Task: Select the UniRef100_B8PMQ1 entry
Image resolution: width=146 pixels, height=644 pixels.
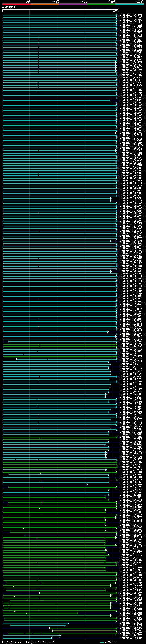Action: click(131, 442)
